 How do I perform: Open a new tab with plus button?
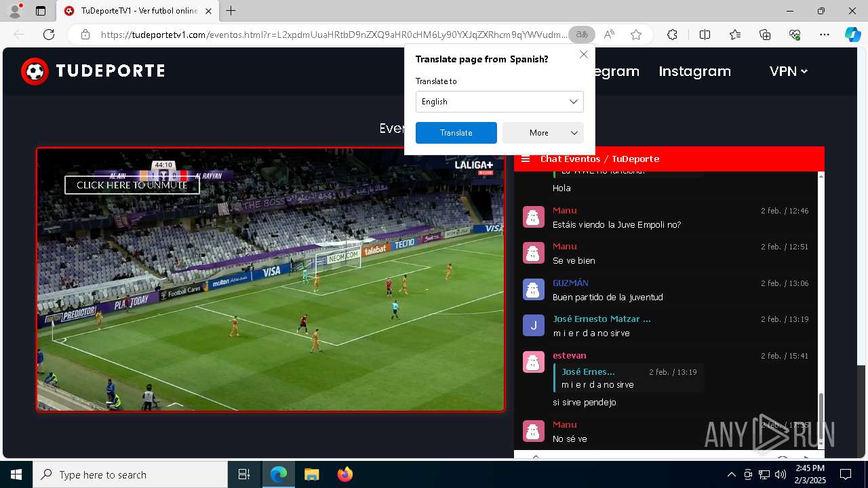231,11
